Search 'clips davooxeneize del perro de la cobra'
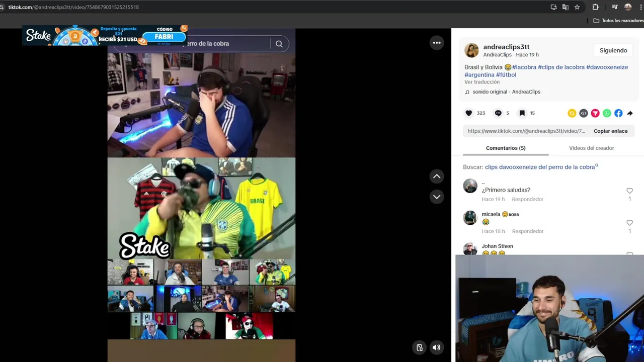644x362 pixels. point(541,167)
